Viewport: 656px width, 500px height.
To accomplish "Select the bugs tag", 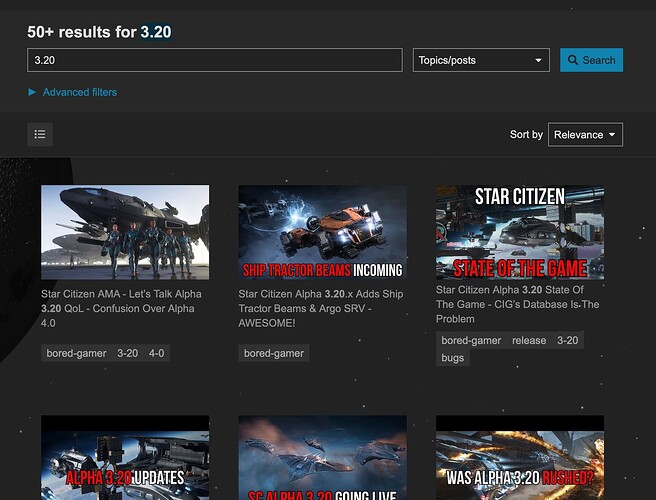I will point(453,358).
